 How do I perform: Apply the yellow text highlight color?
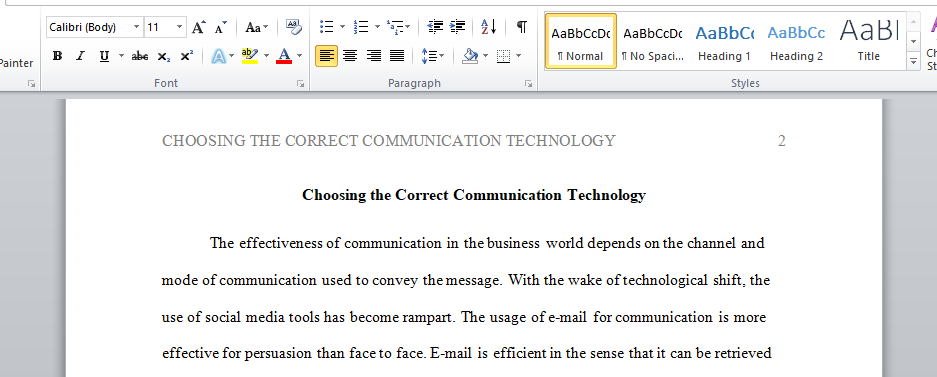250,56
